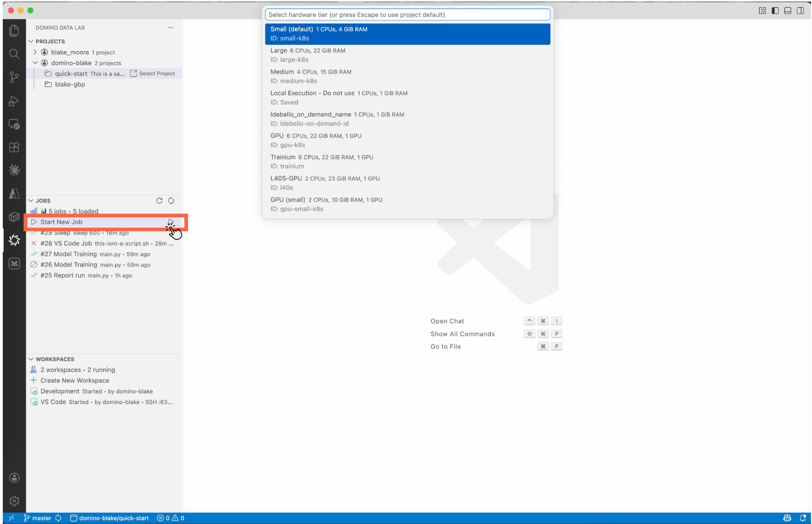Image resolution: width=812 pixels, height=524 pixels.
Task: Open the Customize Layout icon in the title bar
Action: [x=762, y=11]
